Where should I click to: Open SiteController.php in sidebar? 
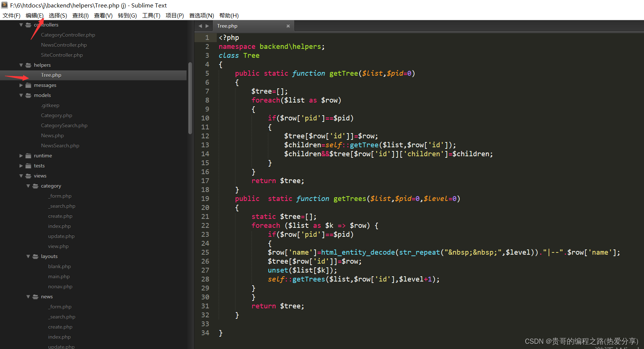pyautogui.click(x=62, y=55)
